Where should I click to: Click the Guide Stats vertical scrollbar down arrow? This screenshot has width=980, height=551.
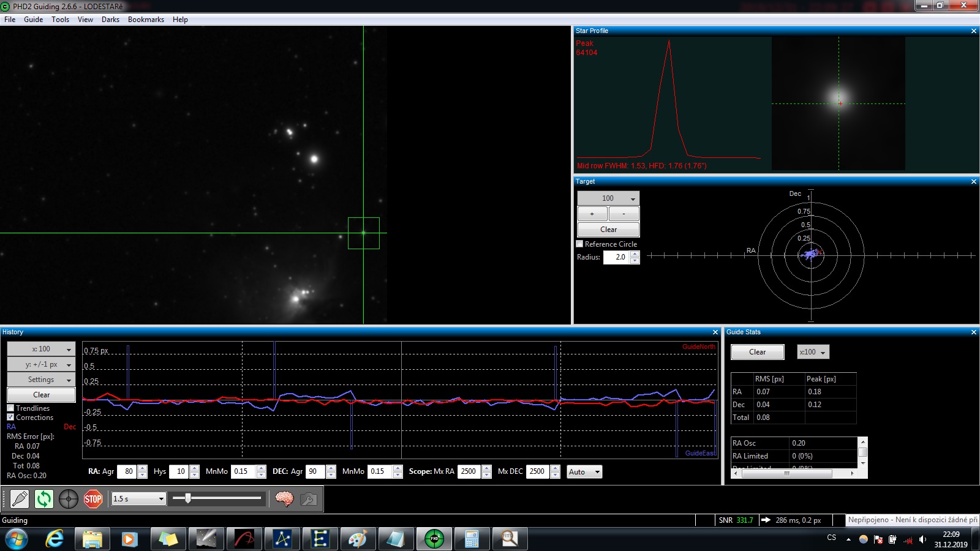(863, 463)
